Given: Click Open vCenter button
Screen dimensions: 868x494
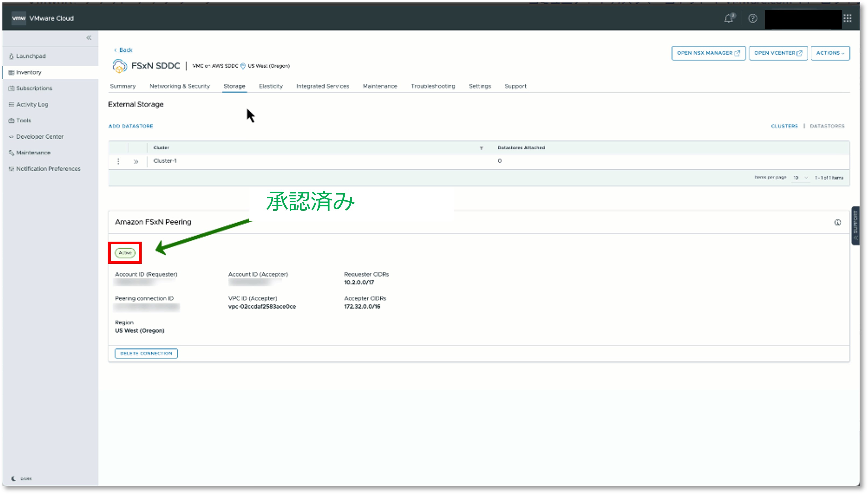Looking at the screenshot, I should click(778, 53).
